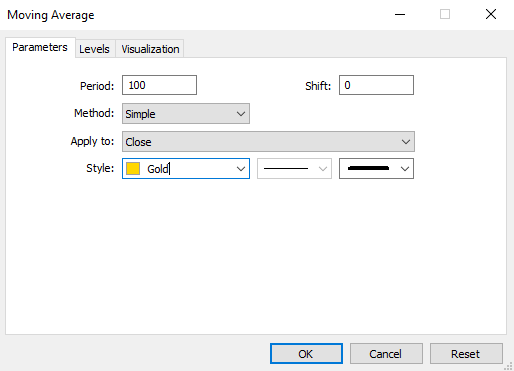Image resolution: width=514 pixels, height=371 pixels.
Task: Close the Moving Average dialog
Action: [x=491, y=14]
